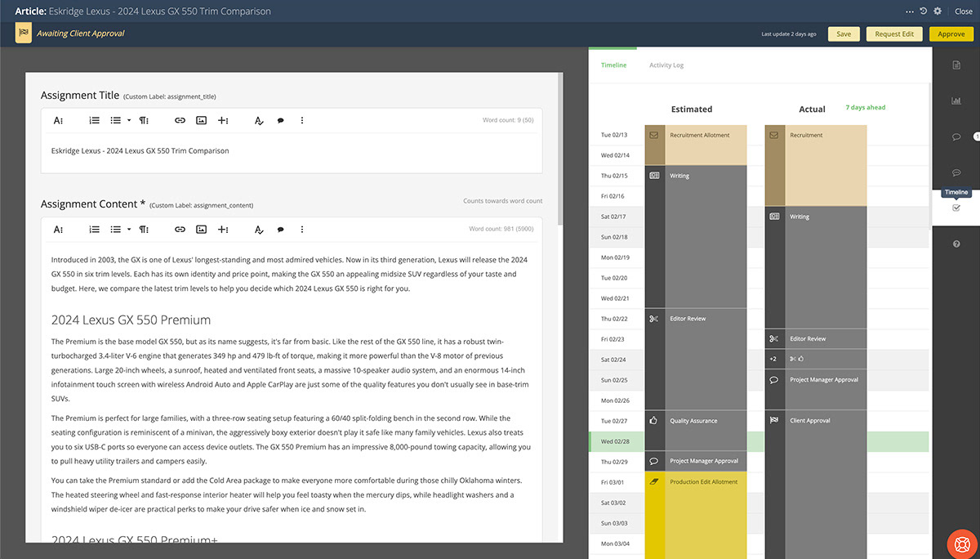The image size is (980, 559).
Task: Click the highlighted Wed 02/28 date row
Action: [x=759, y=441]
